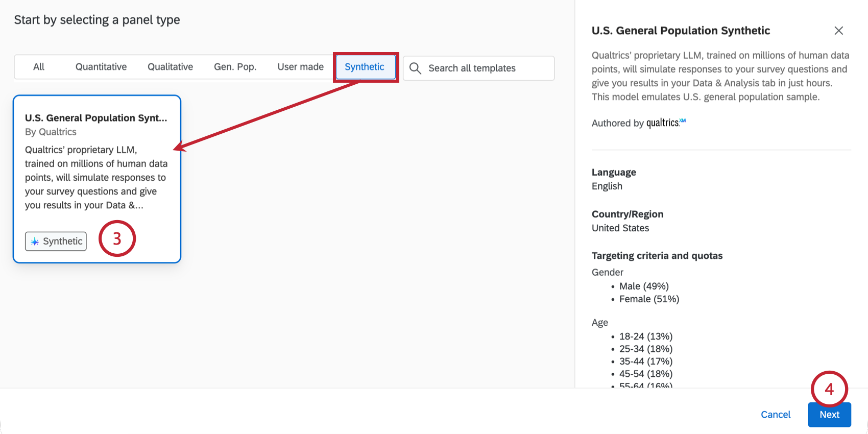
Task: Click the Cancel link
Action: click(775, 415)
